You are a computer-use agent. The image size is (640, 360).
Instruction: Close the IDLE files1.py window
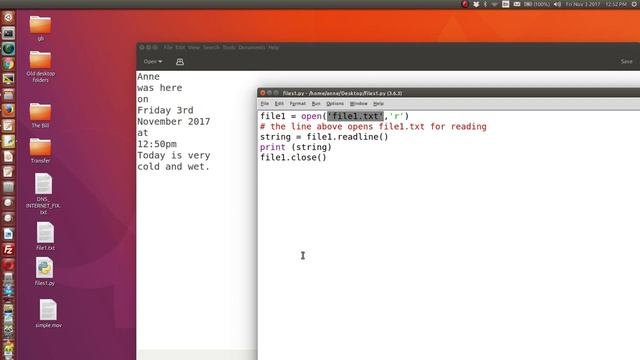263,93
